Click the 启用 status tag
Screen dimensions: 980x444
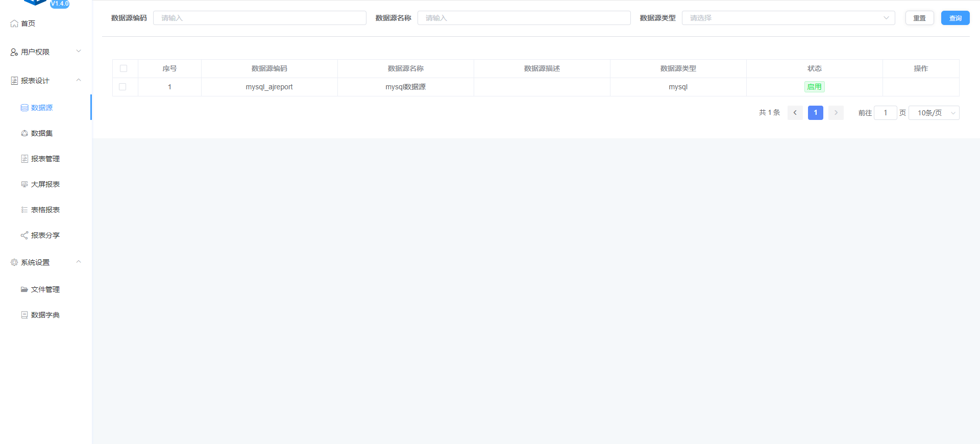click(815, 87)
